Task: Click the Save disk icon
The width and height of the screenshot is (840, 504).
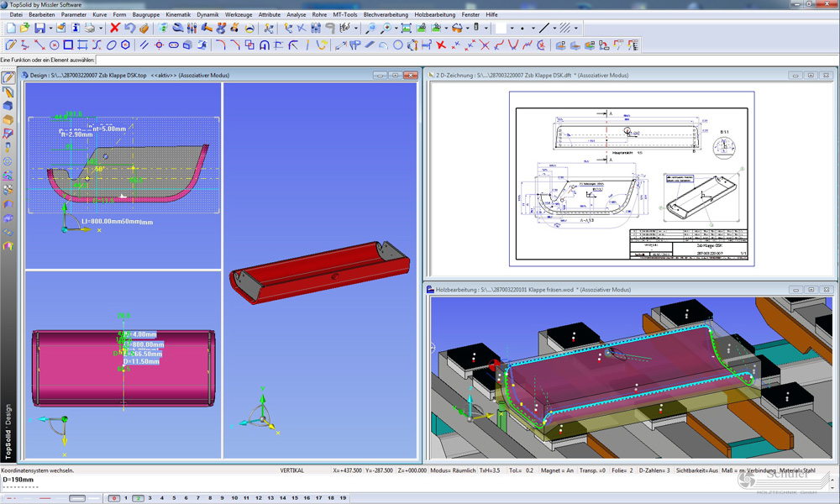Action: tap(39, 29)
